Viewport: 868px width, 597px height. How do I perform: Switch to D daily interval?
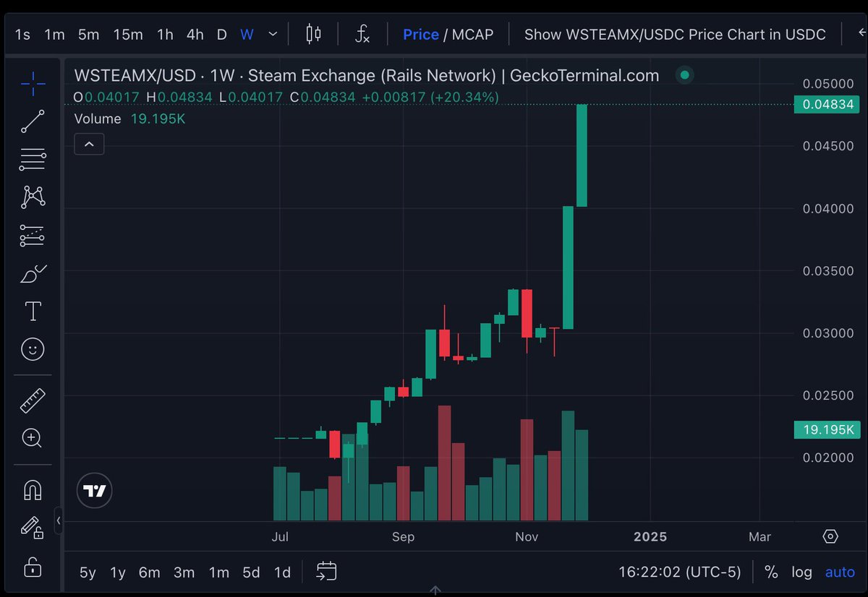pyautogui.click(x=221, y=34)
